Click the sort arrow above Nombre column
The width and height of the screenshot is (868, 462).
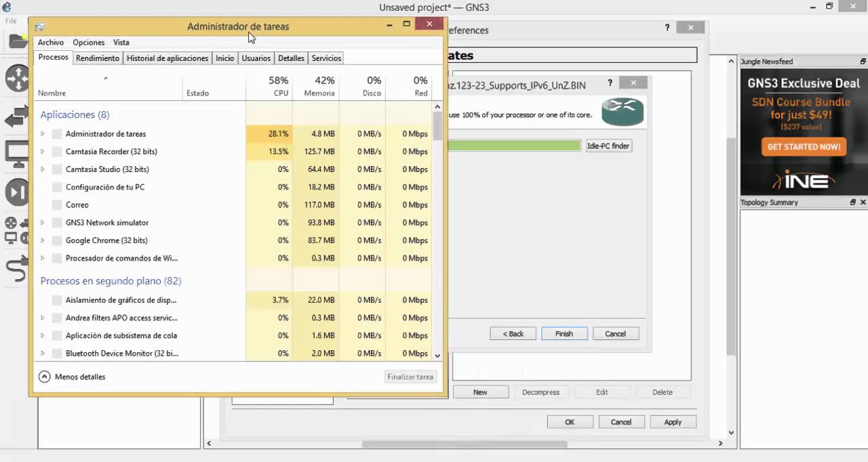(105, 79)
